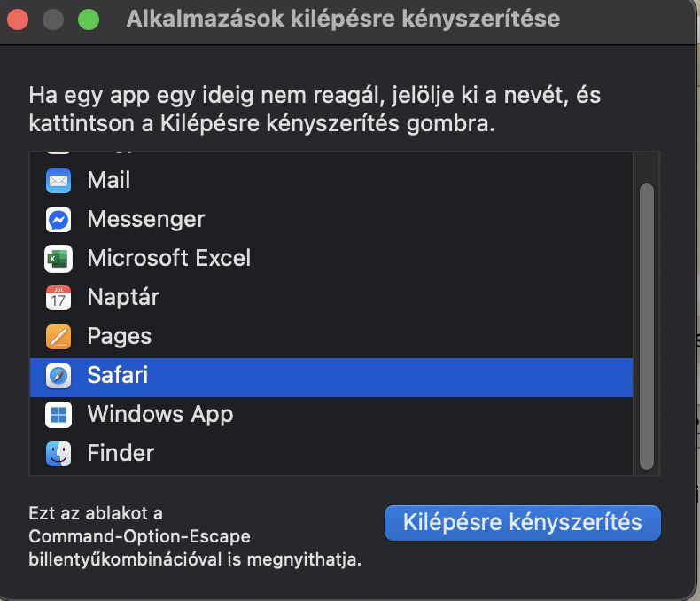Pick Pages in the app list
Screen dimensions: 700x601
[x=331, y=336]
